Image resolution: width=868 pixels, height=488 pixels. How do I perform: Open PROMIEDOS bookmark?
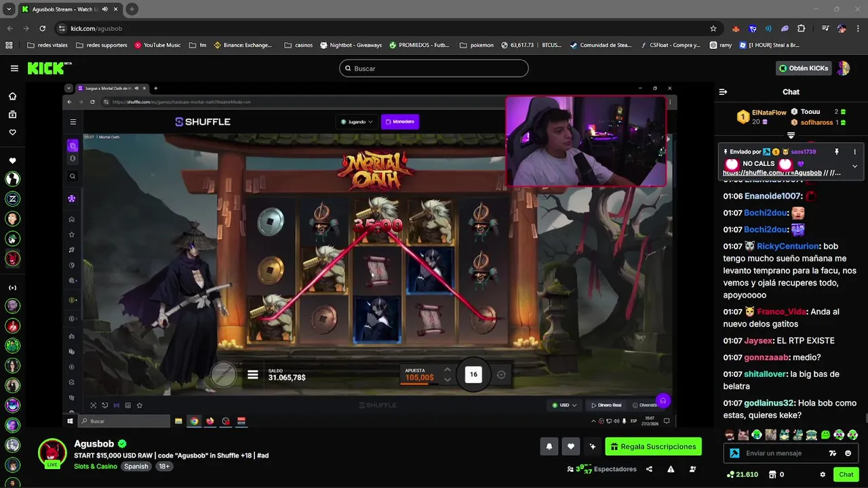[x=419, y=45]
